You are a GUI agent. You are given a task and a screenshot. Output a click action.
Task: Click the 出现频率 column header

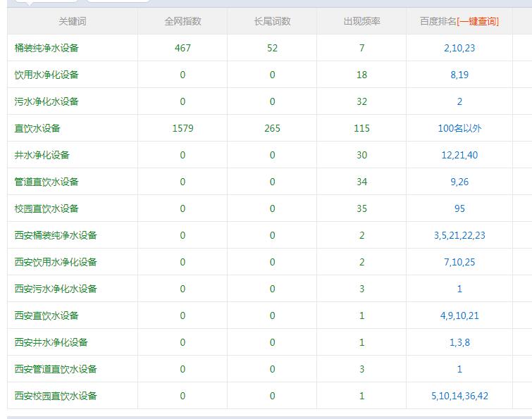click(x=361, y=21)
